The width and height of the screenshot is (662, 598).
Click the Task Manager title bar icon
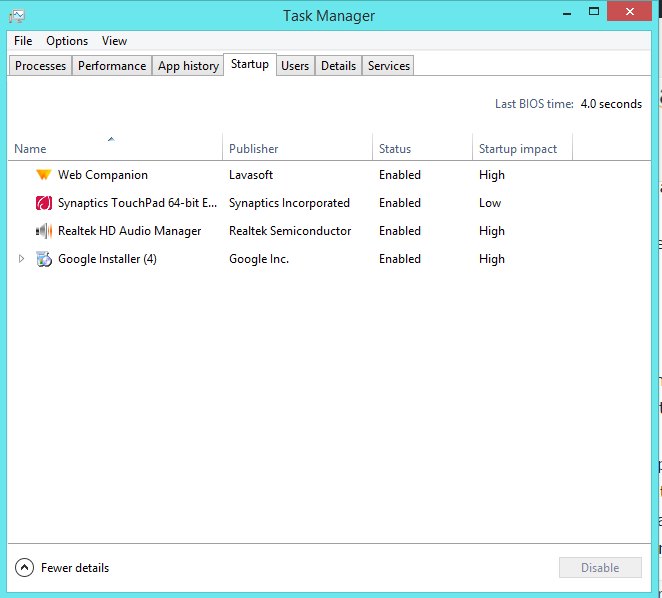click(x=17, y=16)
